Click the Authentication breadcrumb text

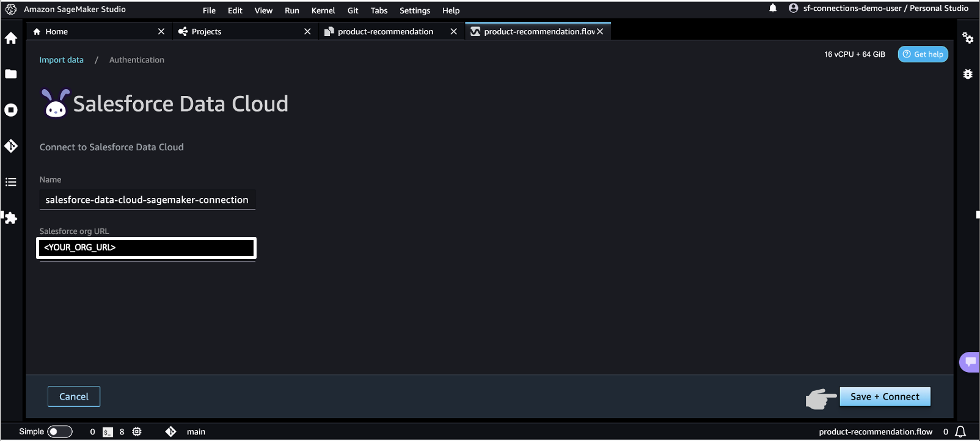(137, 60)
